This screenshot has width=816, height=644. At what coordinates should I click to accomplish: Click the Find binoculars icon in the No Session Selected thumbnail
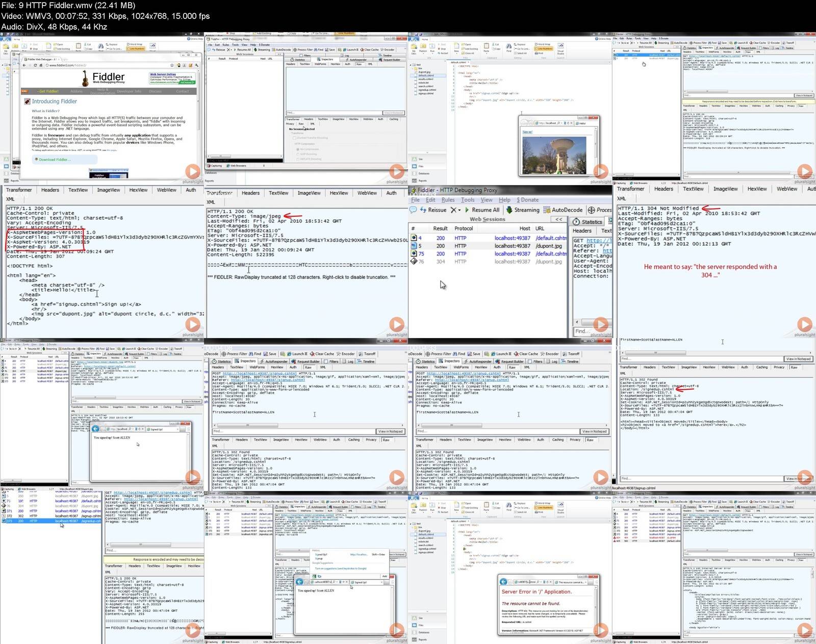[x=316, y=49]
